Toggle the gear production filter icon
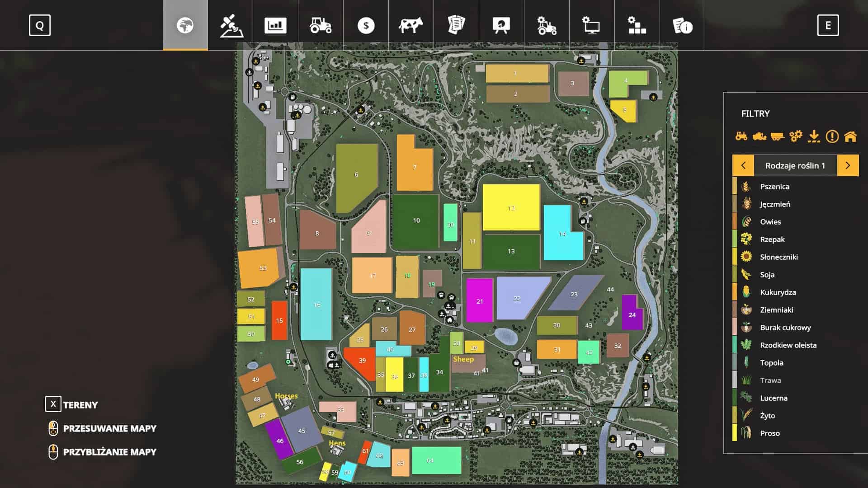The height and width of the screenshot is (488, 868). [796, 136]
